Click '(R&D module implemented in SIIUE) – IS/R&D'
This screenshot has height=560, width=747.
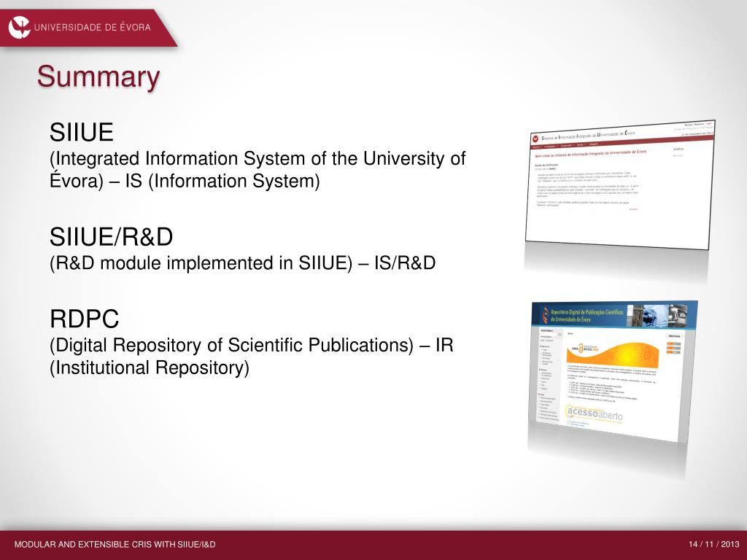[x=242, y=262]
